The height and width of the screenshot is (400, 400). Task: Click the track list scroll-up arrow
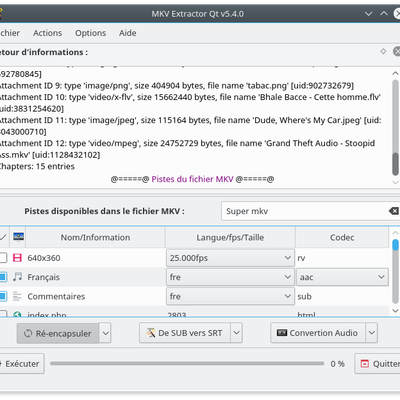pyautogui.click(x=395, y=233)
